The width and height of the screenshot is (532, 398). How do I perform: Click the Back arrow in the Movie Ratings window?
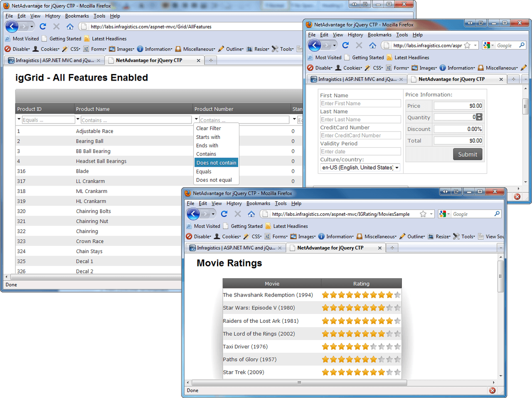(x=193, y=214)
